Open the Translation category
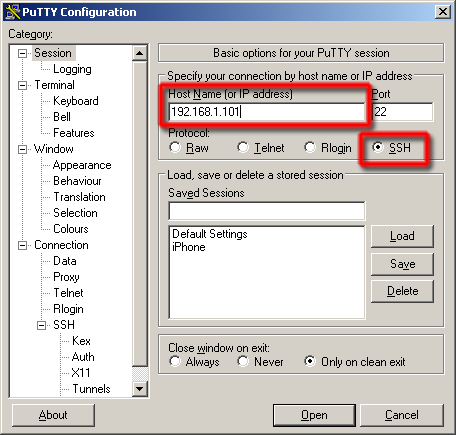Image resolution: width=456 pixels, height=435 pixels. [x=79, y=197]
